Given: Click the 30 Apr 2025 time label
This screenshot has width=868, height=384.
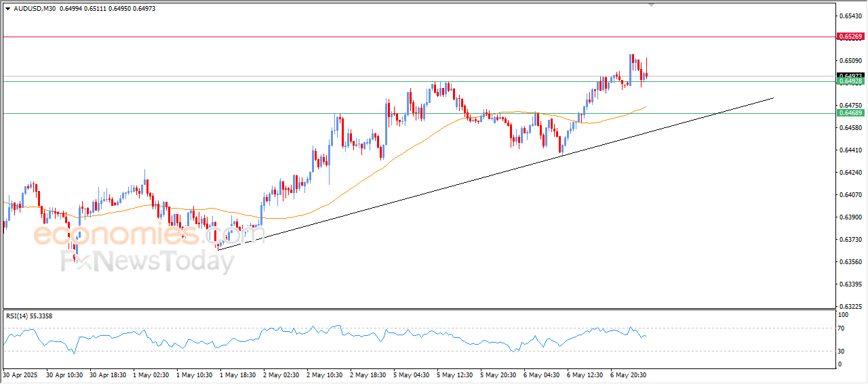Looking at the screenshot, I should (x=20, y=375).
